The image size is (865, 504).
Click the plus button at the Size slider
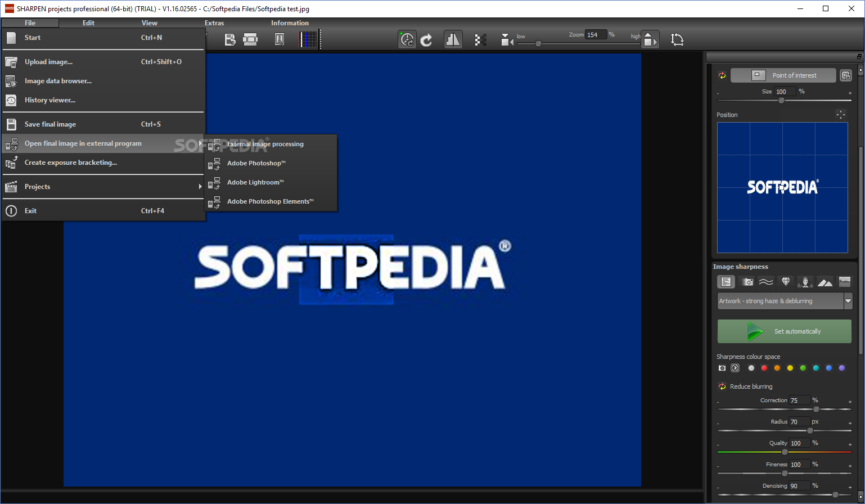pyautogui.click(x=850, y=93)
